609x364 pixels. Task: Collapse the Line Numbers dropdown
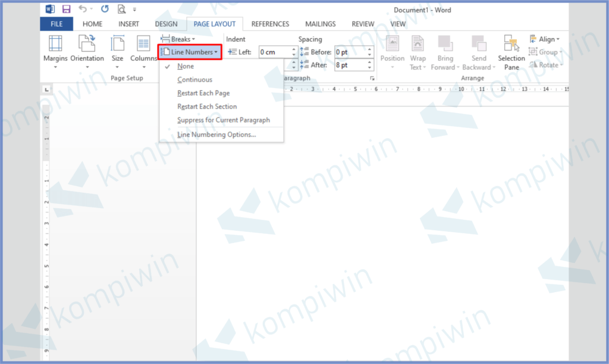pos(190,52)
